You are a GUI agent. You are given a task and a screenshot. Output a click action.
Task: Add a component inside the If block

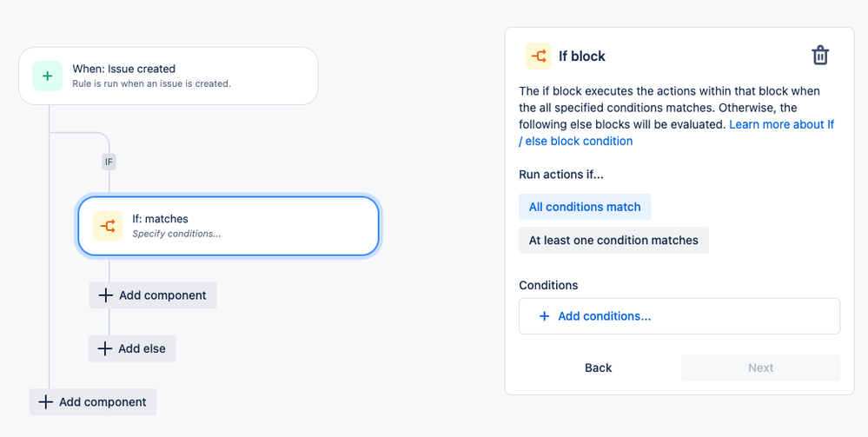[153, 295]
